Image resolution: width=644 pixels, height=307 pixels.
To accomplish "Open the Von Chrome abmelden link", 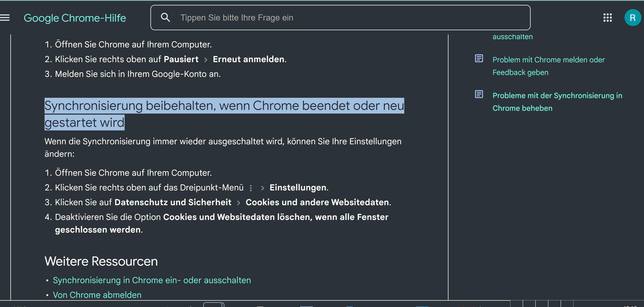I will 97,295.
